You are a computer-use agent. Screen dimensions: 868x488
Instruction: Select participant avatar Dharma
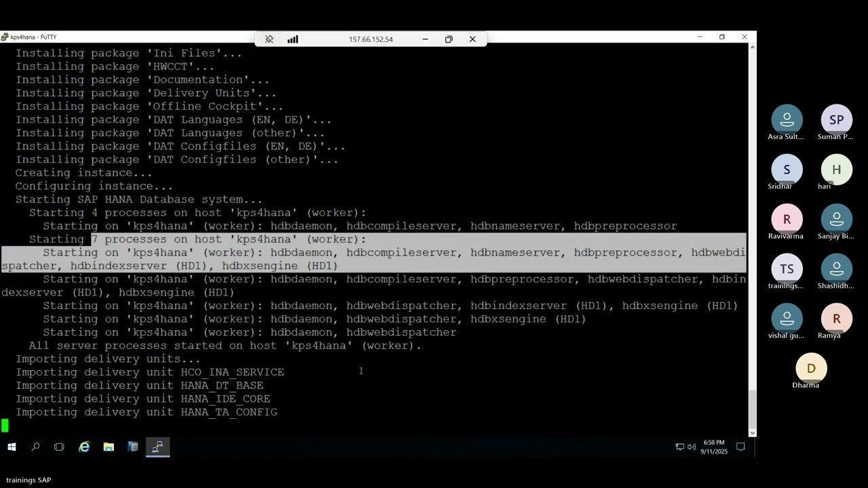[x=811, y=368]
